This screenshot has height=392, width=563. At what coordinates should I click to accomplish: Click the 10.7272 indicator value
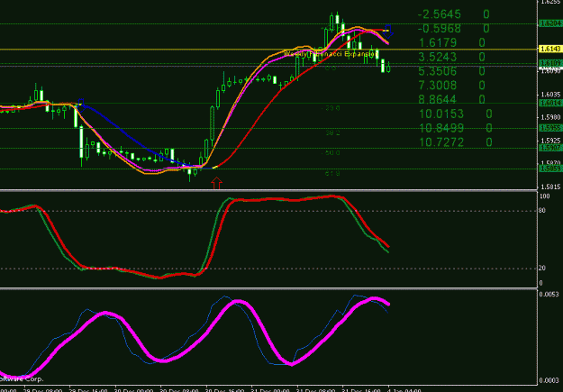coord(441,142)
